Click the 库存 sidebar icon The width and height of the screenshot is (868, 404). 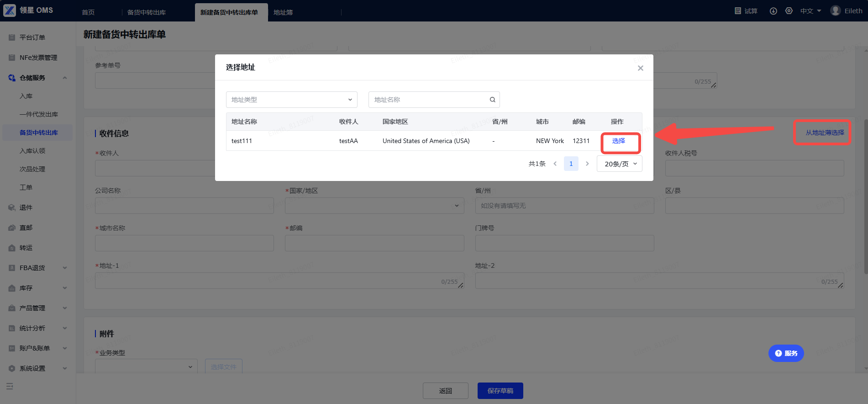click(12, 288)
